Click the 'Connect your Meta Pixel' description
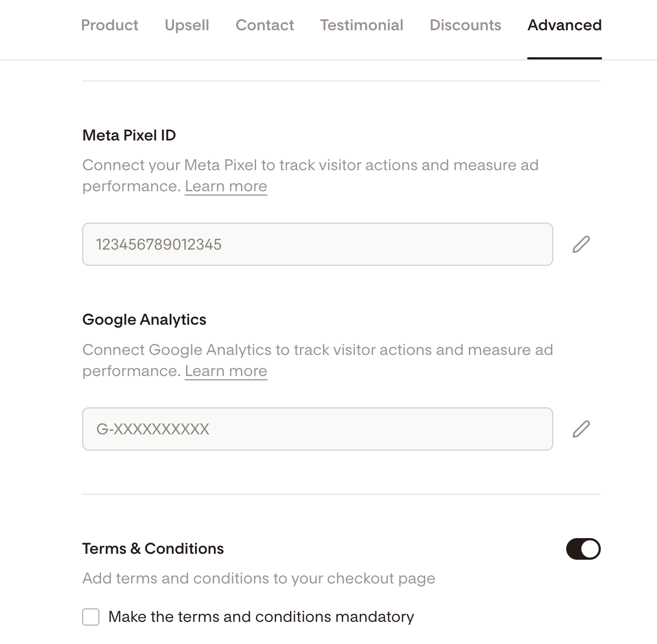 310,165
